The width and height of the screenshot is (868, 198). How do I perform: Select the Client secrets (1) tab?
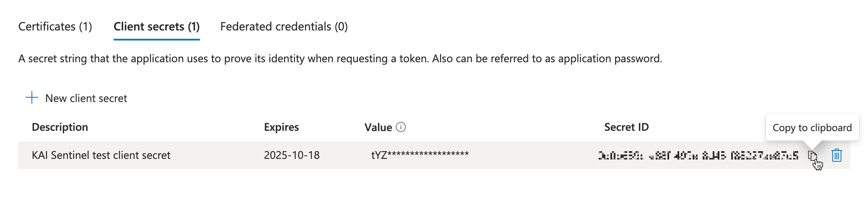click(x=156, y=26)
